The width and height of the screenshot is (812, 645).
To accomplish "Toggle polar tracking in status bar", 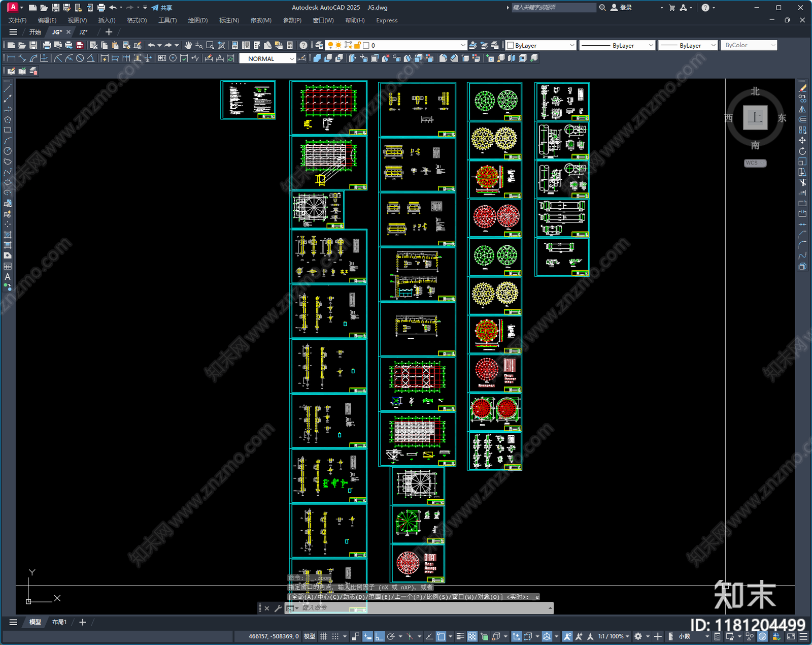I will (x=391, y=636).
